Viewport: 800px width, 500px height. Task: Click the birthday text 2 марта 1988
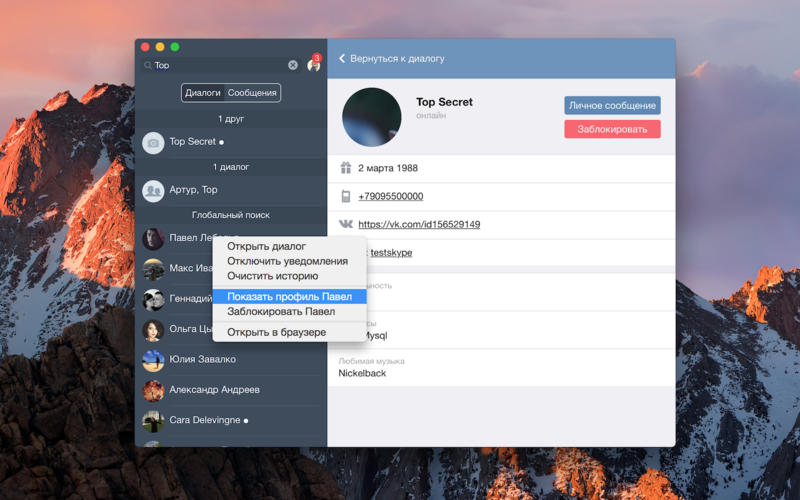click(x=388, y=168)
